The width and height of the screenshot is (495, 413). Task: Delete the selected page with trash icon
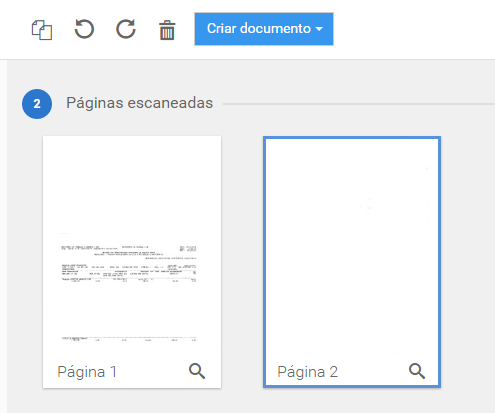point(167,30)
